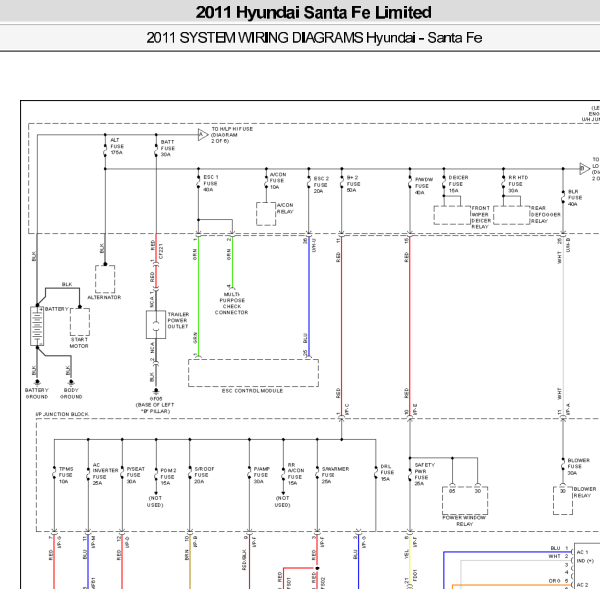Click the 'DEICER FUSE 15A' label
Viewport: 600px width, 589px height.
458,184
